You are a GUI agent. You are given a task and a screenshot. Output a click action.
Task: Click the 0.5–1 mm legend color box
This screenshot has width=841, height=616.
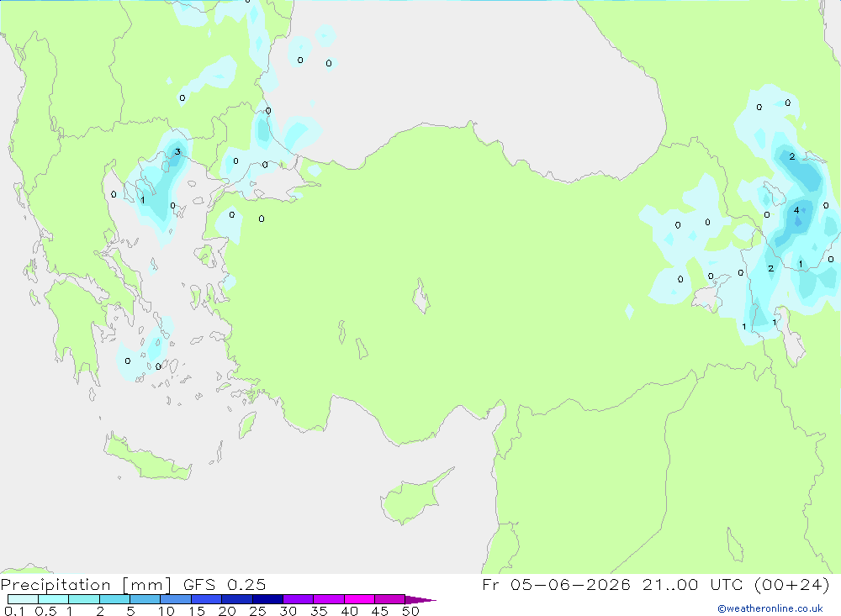click(54, 599)
